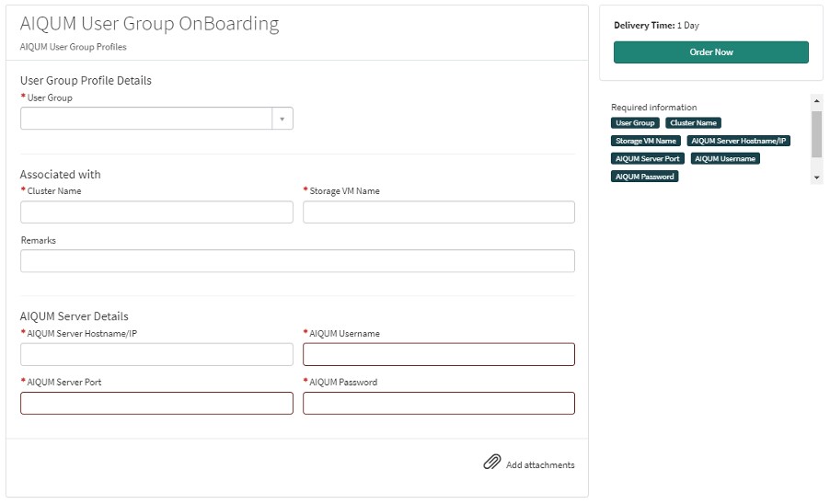Click the User Group required-info tag

click(x=635, y=123)
